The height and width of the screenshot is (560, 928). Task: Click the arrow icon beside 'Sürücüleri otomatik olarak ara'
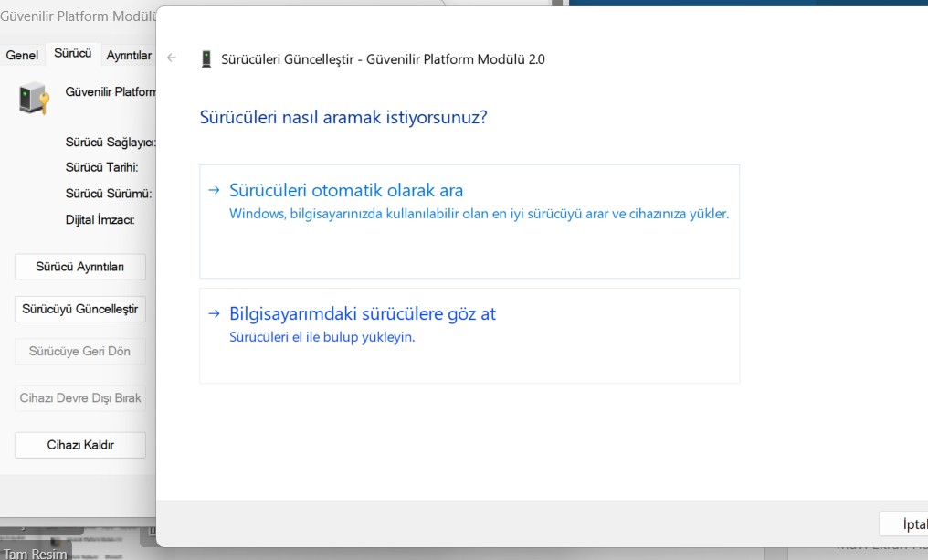point(215,190)
